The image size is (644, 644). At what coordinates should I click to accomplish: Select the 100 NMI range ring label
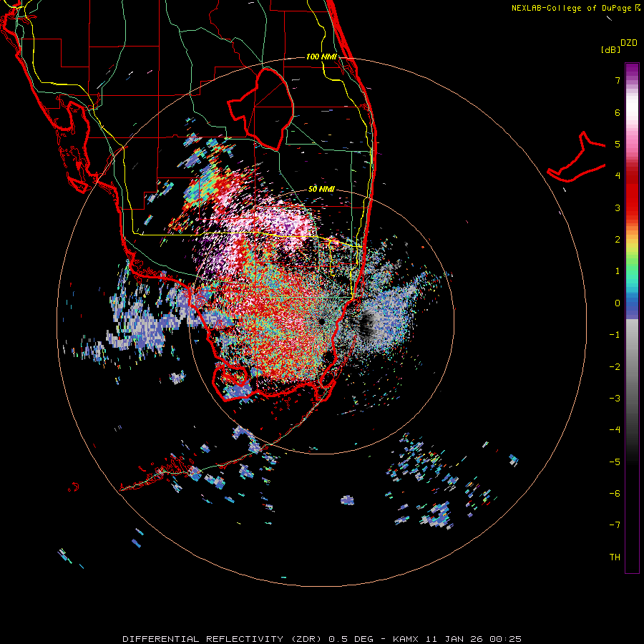(321, 57)
